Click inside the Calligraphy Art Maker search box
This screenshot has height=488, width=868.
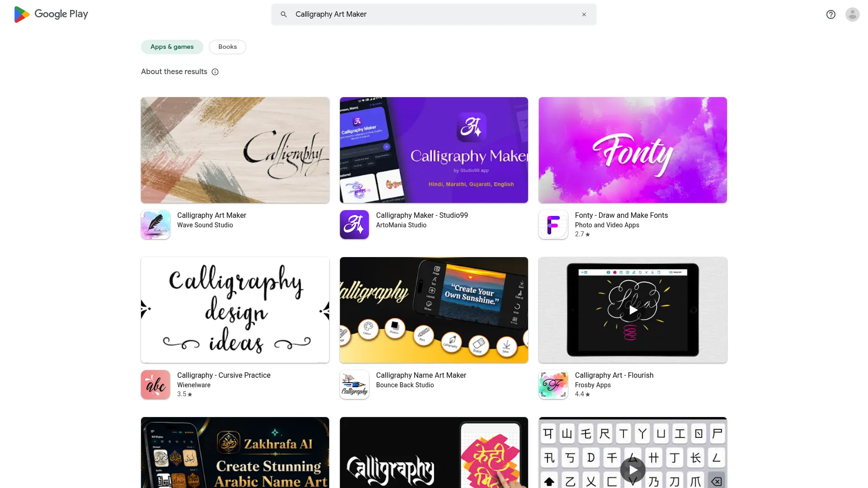pyautogui.click(x=434, y=14)
